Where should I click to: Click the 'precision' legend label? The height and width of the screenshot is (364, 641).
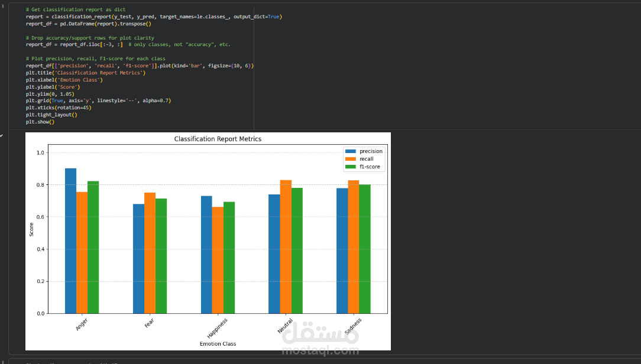371,151
